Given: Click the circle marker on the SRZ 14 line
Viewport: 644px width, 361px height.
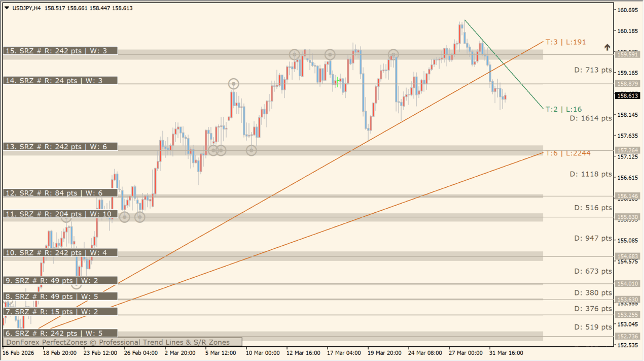Looking at the screenshot, I should point(233,84).
